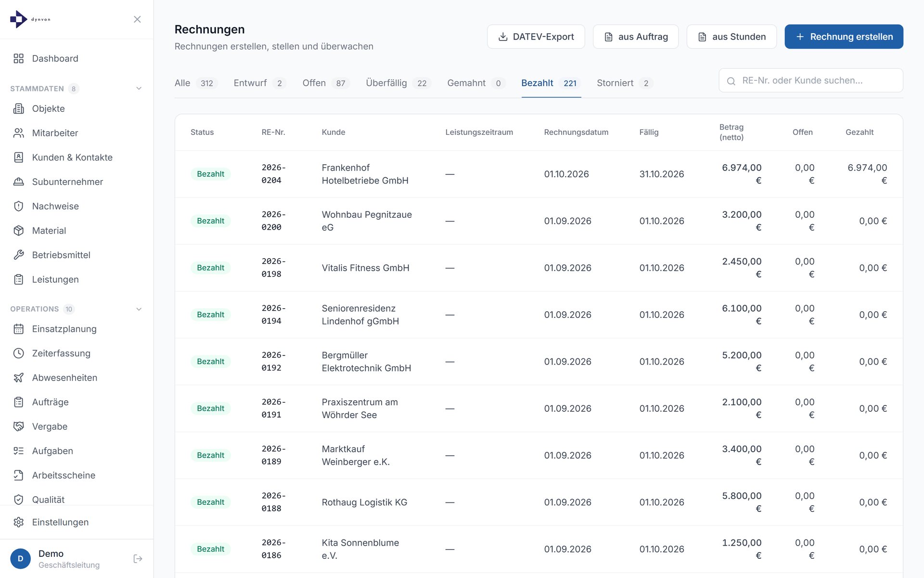Image resolution: width=924 pixels, height=578 pixels.
Task: Switch to the Überfällig tab
Action: coord(398,83)
